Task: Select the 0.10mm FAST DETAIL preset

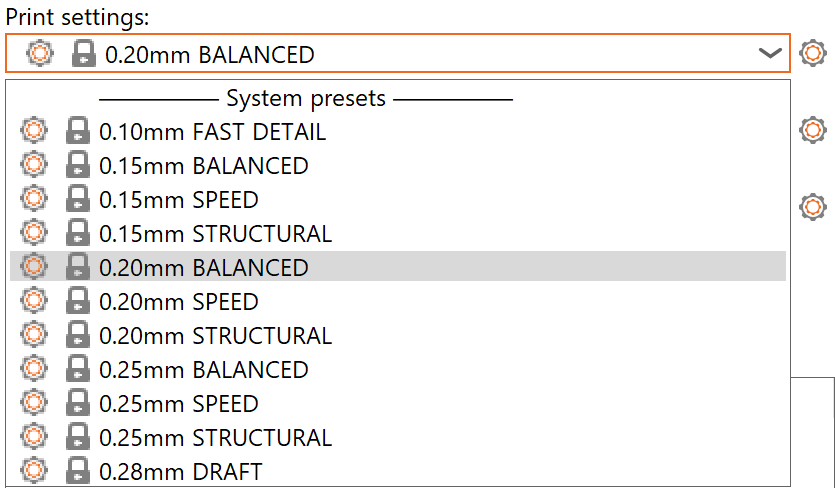Action: point(212,132)
